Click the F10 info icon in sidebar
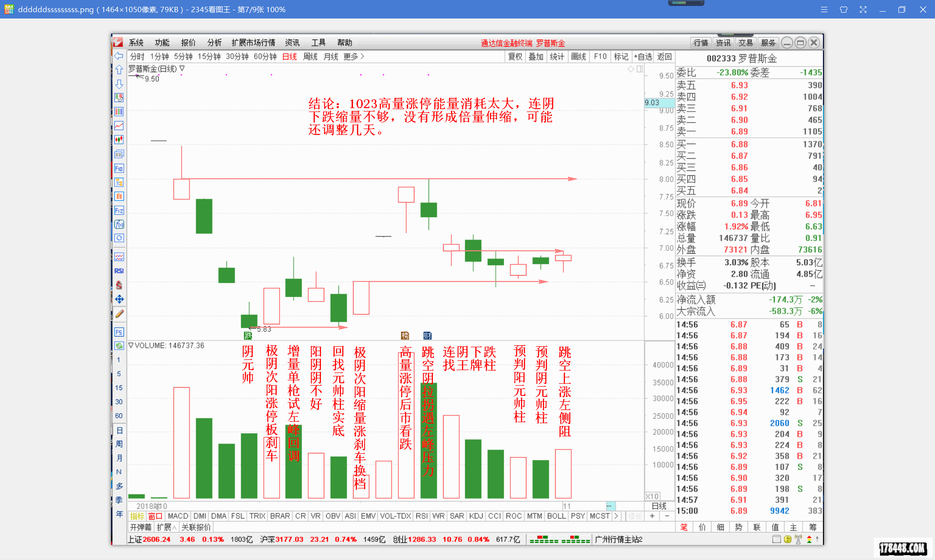Image resolution: width=935 pixels, height=560 pixels. [119, 168]
